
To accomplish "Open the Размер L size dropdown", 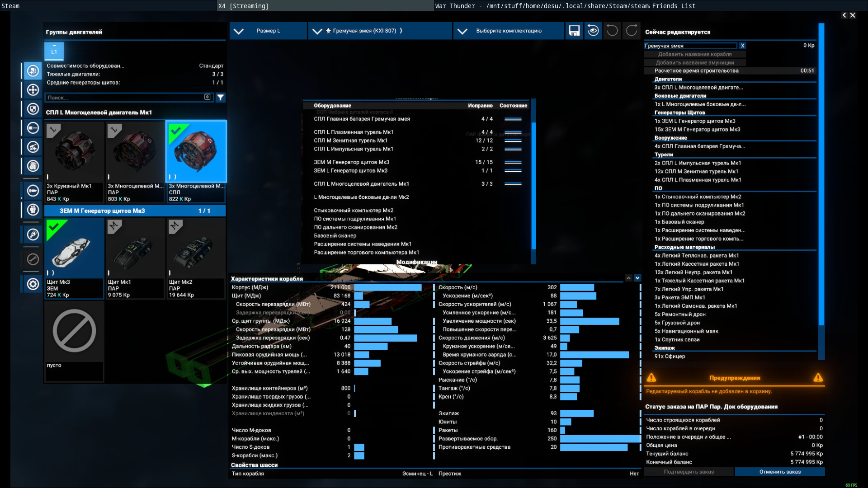I will 268,31.
